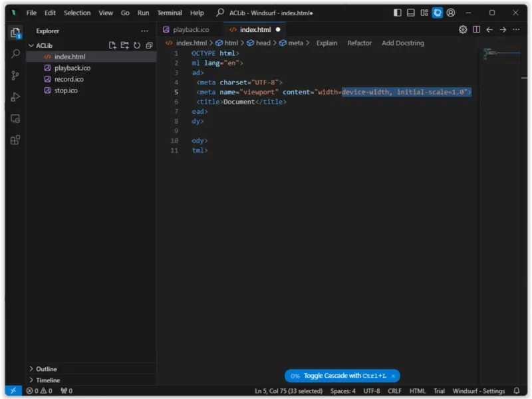Screen dimensions: 532x399
Task: Refresh the Explorer file list
Action: pos(137,45)
